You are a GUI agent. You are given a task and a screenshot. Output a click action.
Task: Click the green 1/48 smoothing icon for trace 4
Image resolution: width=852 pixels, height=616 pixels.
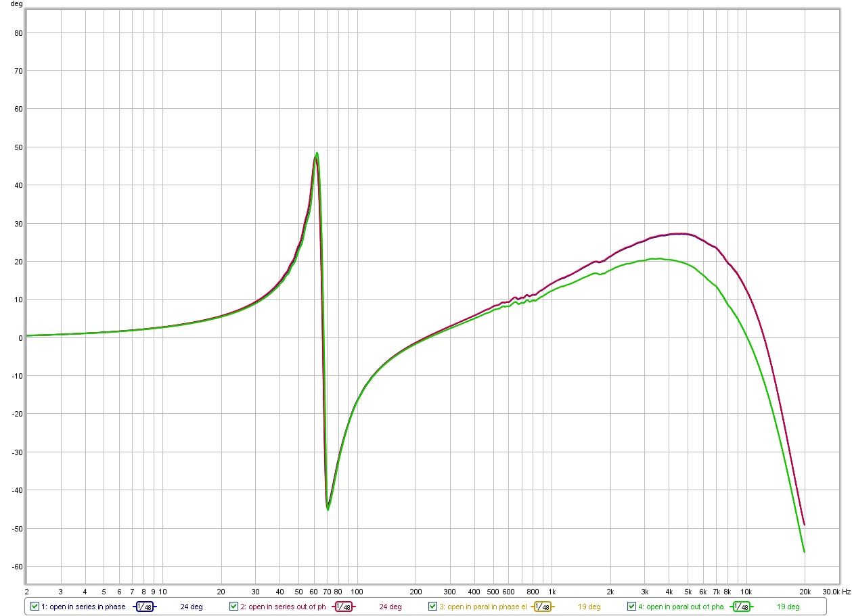click(742, 607)
